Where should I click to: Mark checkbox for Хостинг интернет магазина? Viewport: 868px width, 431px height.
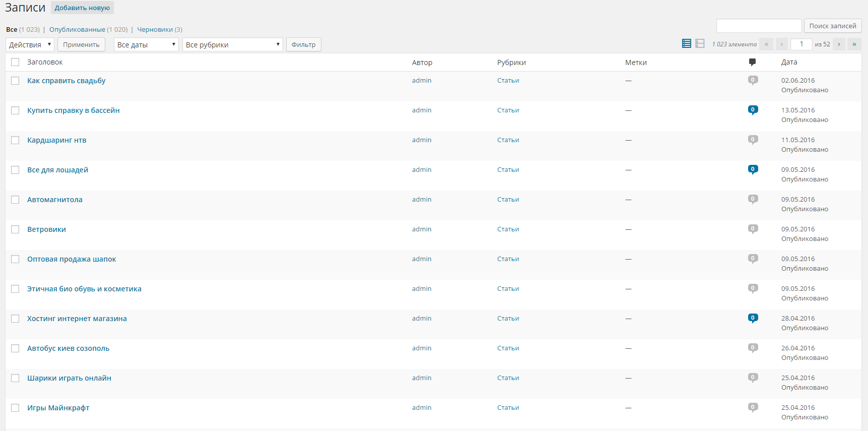[x=15, y=319]
